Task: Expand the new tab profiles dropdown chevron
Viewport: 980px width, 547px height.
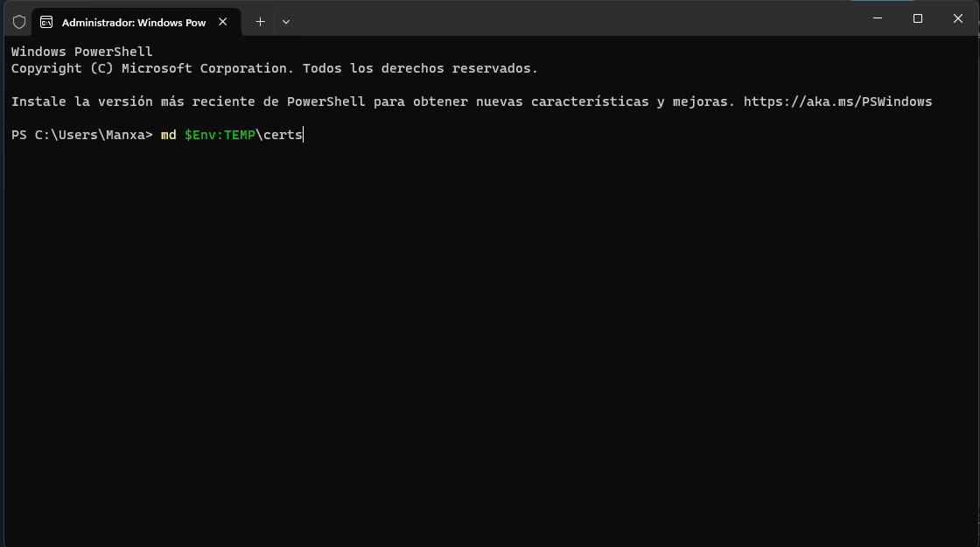Action: coord(285,22)
